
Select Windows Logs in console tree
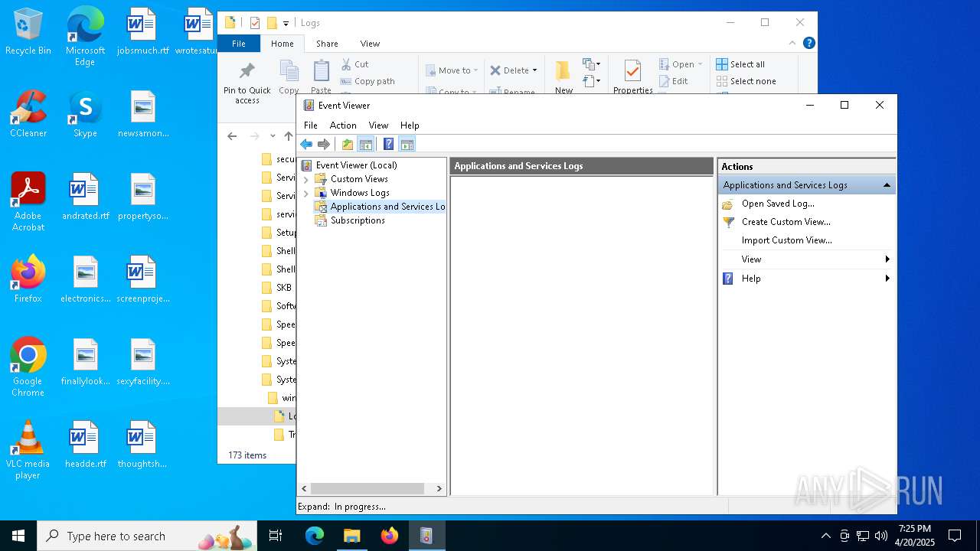point(360,192)
